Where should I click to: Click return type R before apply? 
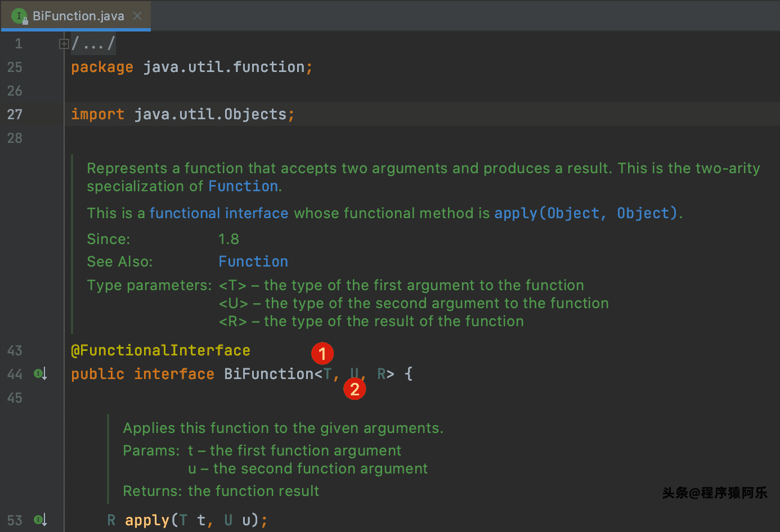click(111, 520)
